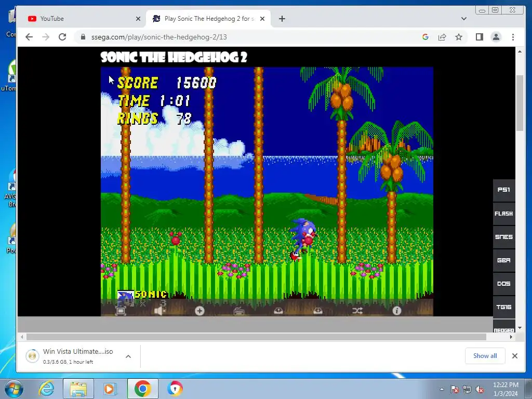The height and width of the screenshot is (399, 532).
Task: Click the save state upload icon
Action: pyautogui.click(x=278, y=311)
